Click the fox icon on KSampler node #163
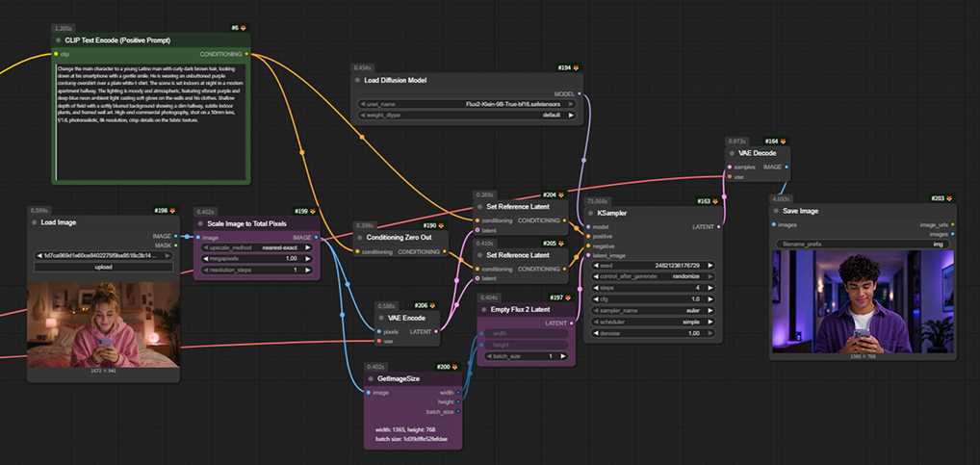Image resolution: width=980 pixels, height=465 pixels. (717, 202)
